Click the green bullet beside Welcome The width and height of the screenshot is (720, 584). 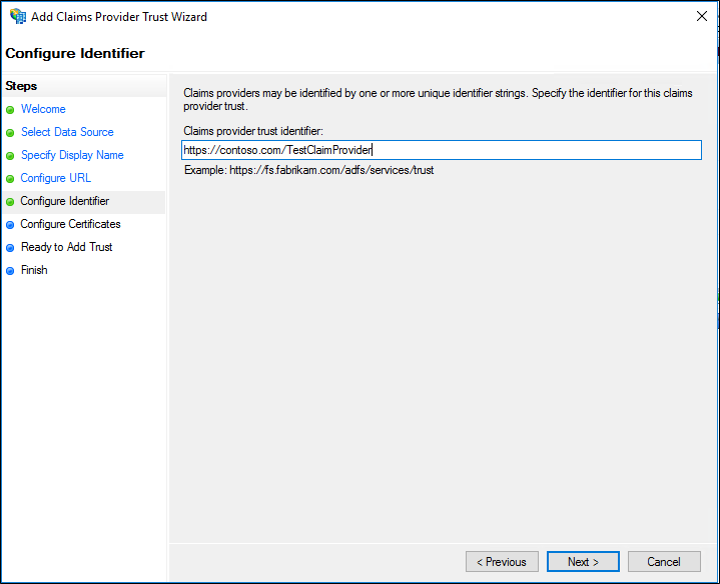click(10, 110)
